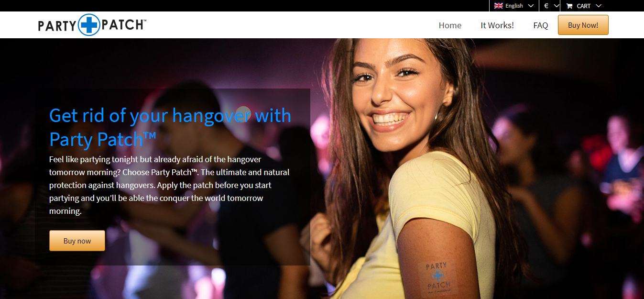Viewport: 644px width, 299px height.
Task: Click the shopping cart icon
Action: (x=569, y=6)
